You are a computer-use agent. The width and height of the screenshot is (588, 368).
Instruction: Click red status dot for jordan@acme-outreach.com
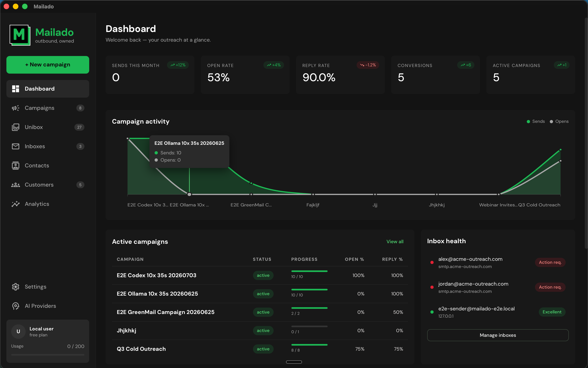[432, 287]
